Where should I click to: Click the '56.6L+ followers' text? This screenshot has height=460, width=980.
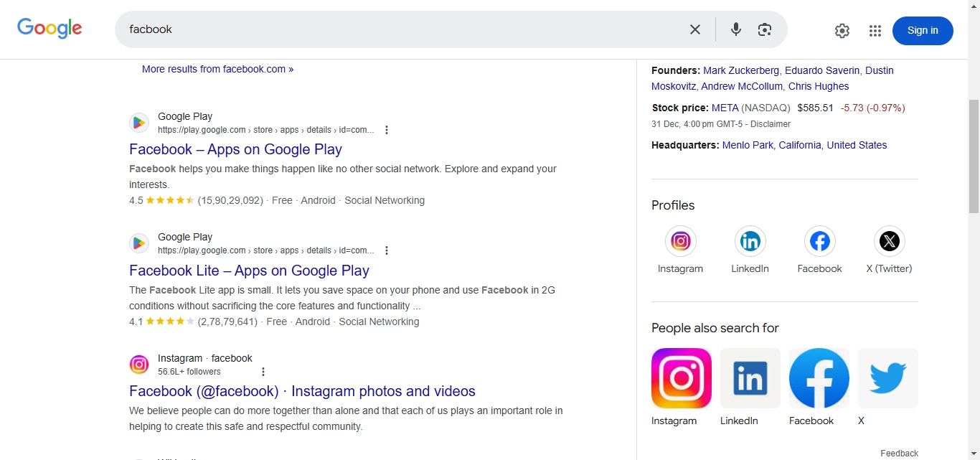click(x=189, y=372)
